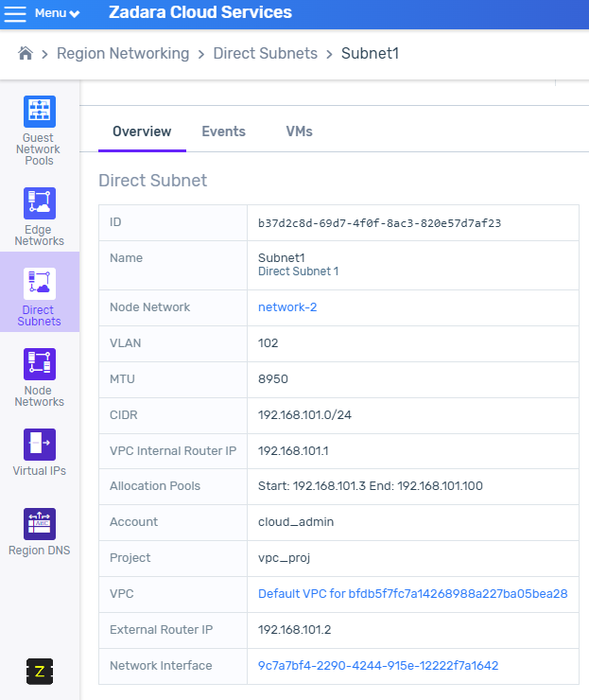Open Node Networks sidebar icon

click(x=40, y=364)
